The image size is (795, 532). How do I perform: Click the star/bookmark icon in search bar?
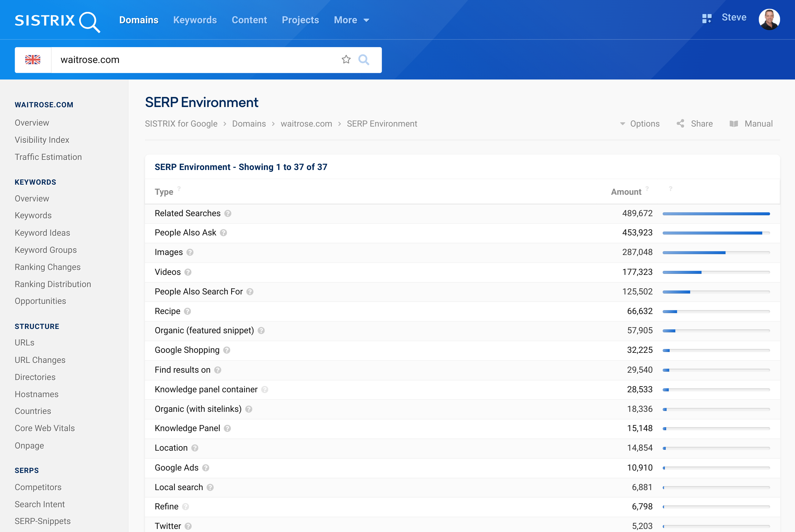coord(347,60)
